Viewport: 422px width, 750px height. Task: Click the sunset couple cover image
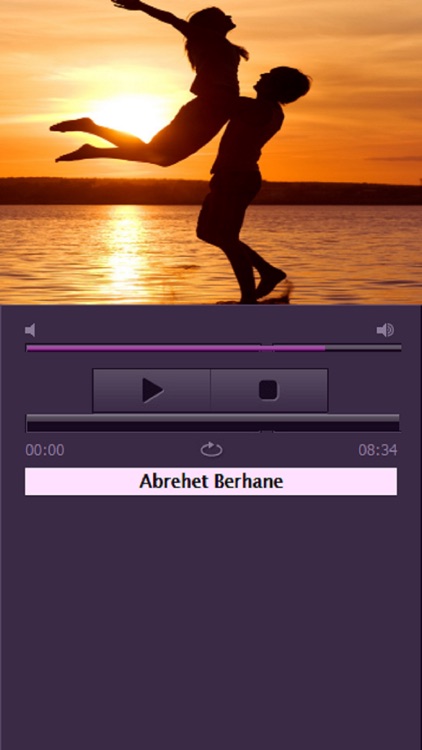click(211, 152)
